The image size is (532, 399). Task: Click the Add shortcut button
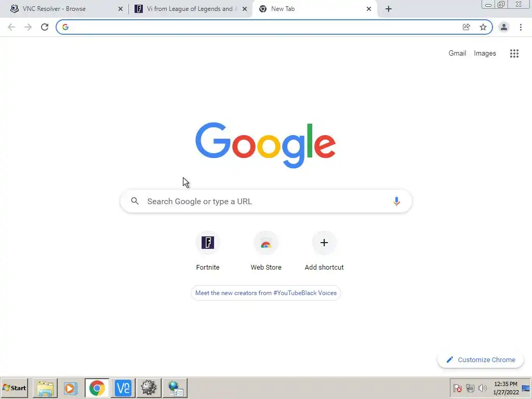point(324,250)
